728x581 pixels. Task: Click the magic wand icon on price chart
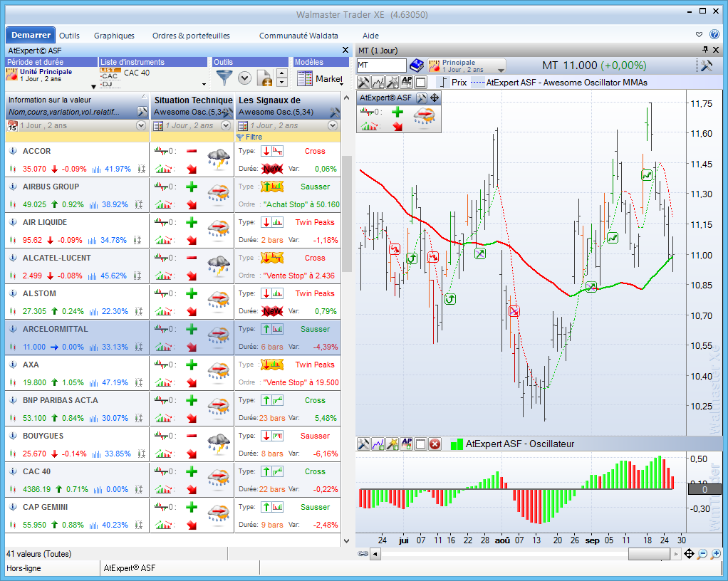click(392, 82)
